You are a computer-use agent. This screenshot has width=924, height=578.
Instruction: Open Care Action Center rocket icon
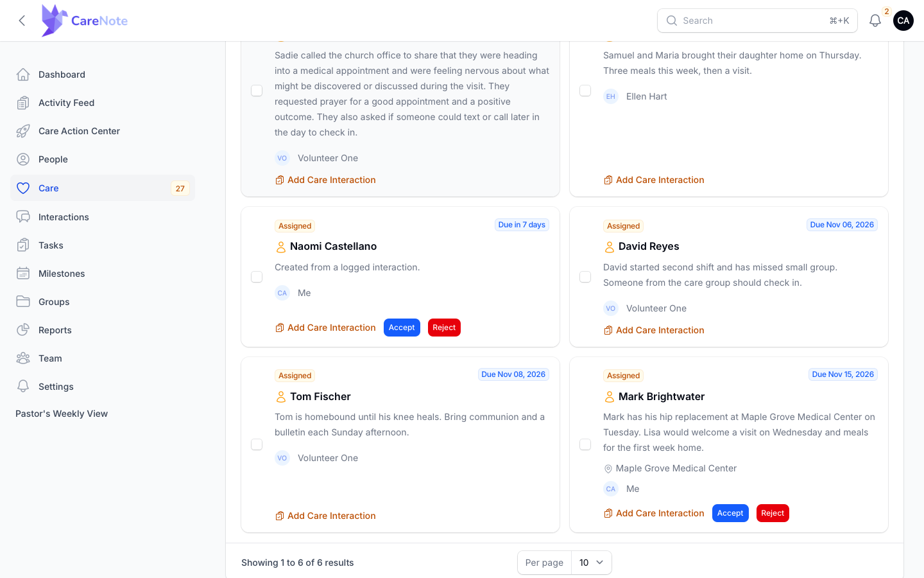[x=23, y=131]
